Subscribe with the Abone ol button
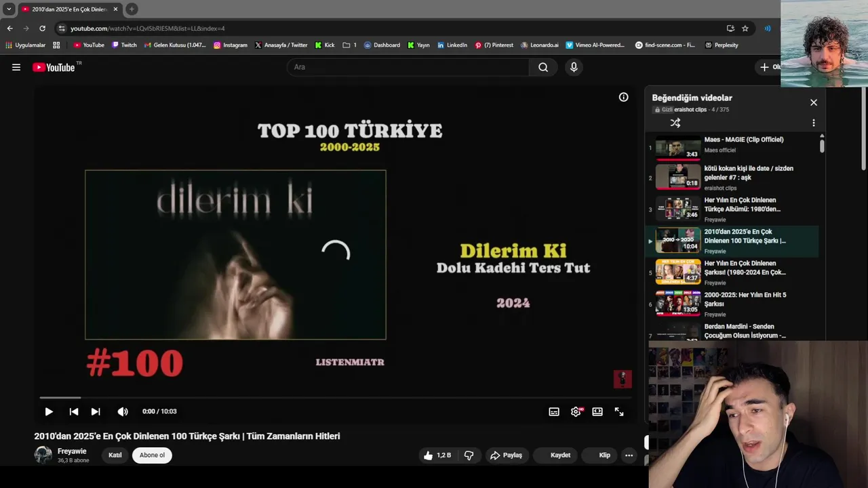This screenshot has height=488, width=868. (x=152, y=455)
